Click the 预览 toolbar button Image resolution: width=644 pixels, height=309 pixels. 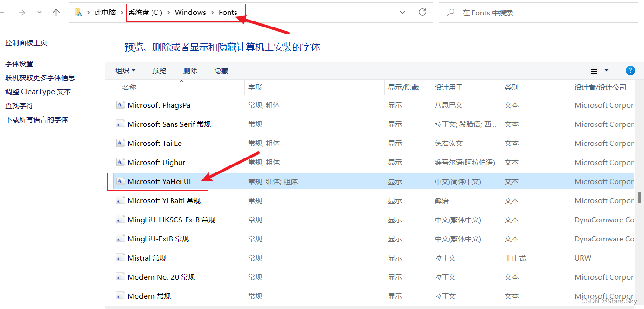[x=159, y=70]
